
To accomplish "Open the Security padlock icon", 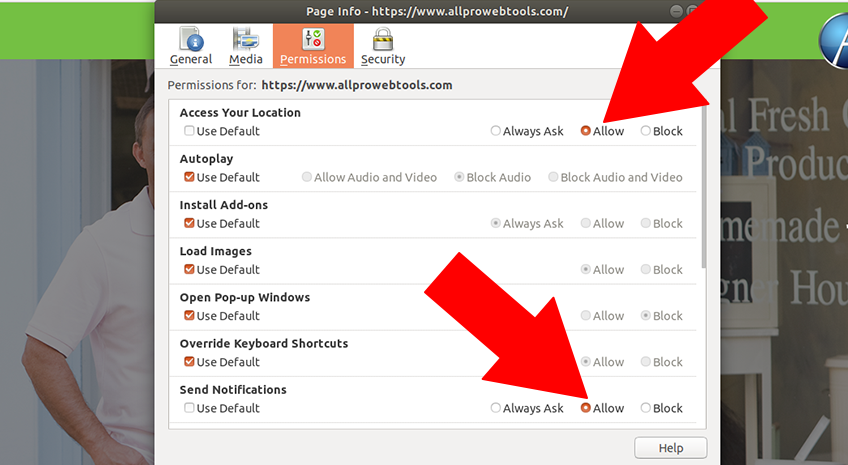I will click(383, 38).
